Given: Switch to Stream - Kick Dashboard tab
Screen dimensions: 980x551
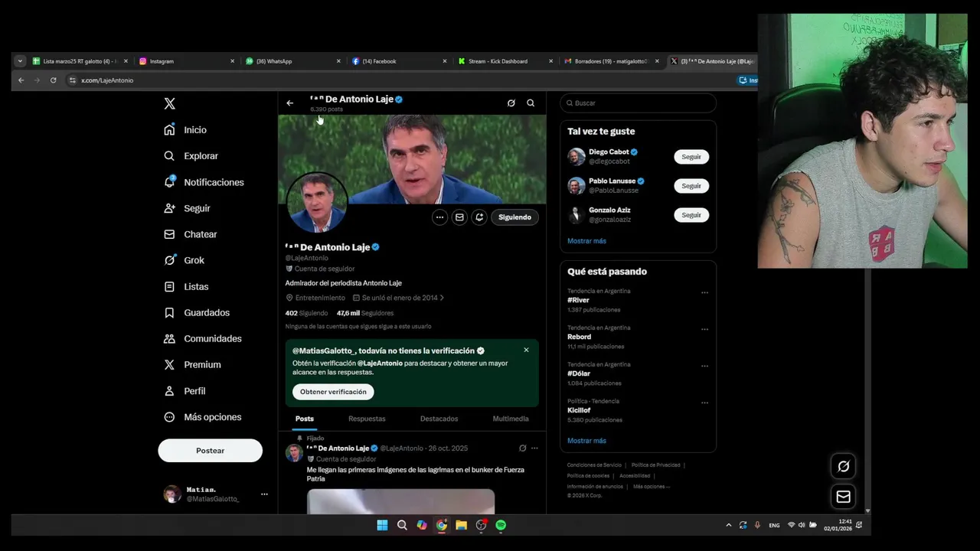Looking at the screenshot, I should coord(505,61).
